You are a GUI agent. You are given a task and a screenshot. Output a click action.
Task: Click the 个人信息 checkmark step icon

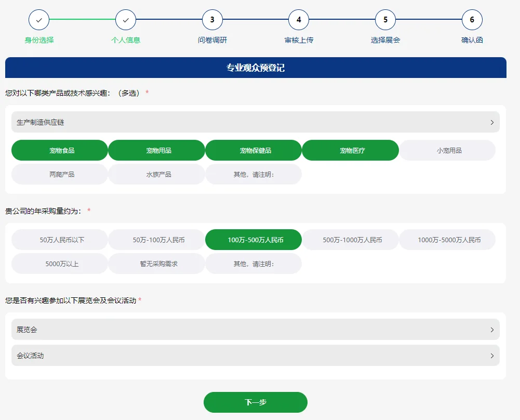[x=125, y=19]
